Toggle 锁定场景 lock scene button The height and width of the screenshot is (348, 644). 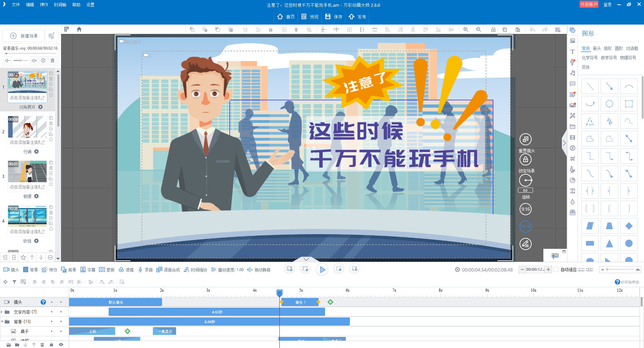526,159
